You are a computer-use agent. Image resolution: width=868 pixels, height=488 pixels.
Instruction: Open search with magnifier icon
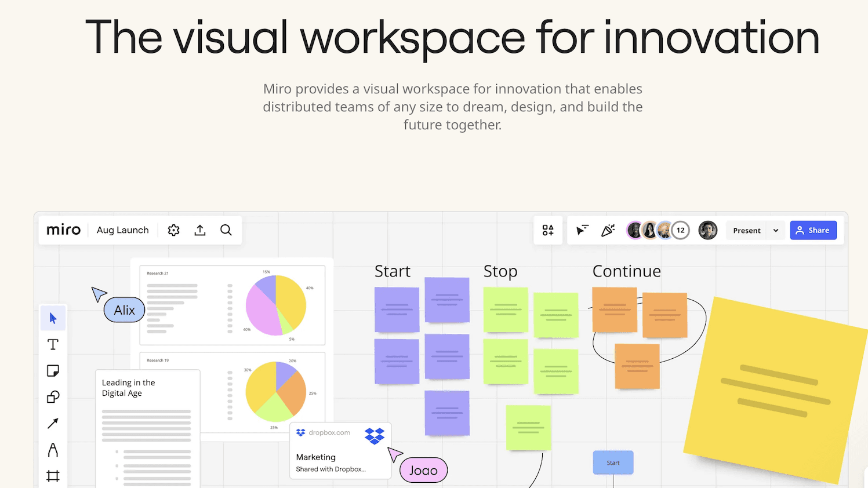pyautogui.click(x=226, y=230)
